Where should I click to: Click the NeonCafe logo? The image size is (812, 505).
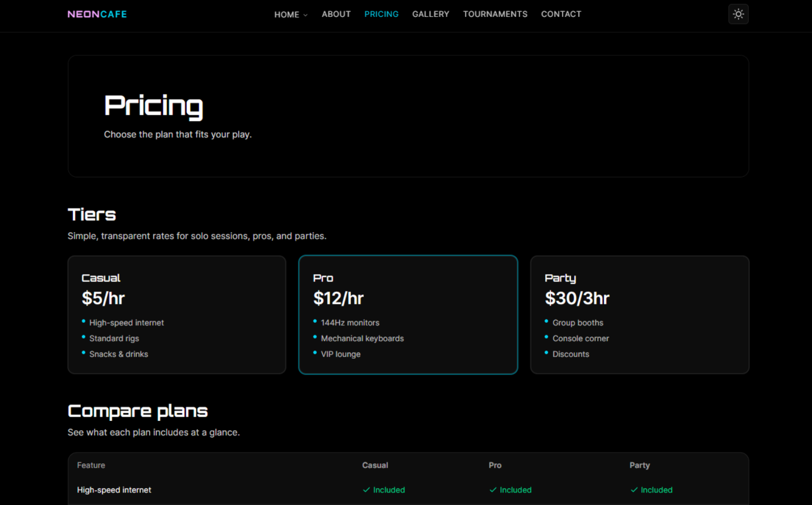coord(97,14)
